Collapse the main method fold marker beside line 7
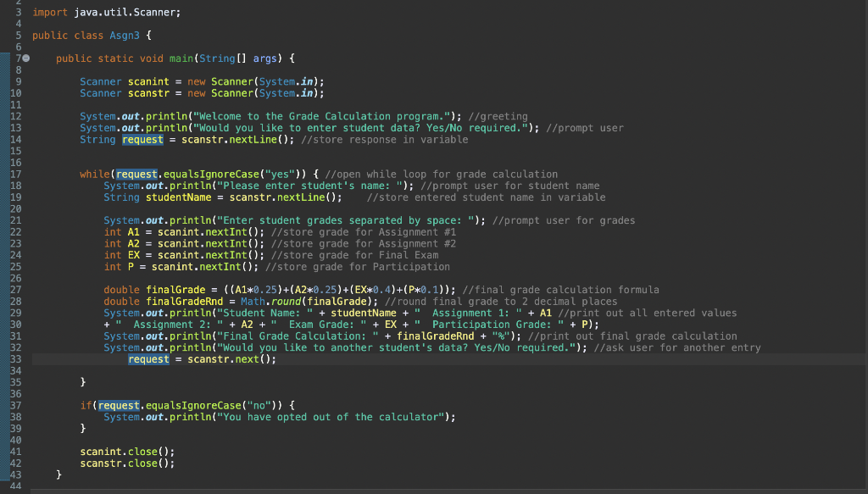Viewport: 868px width, 494px height. (26, 58)
